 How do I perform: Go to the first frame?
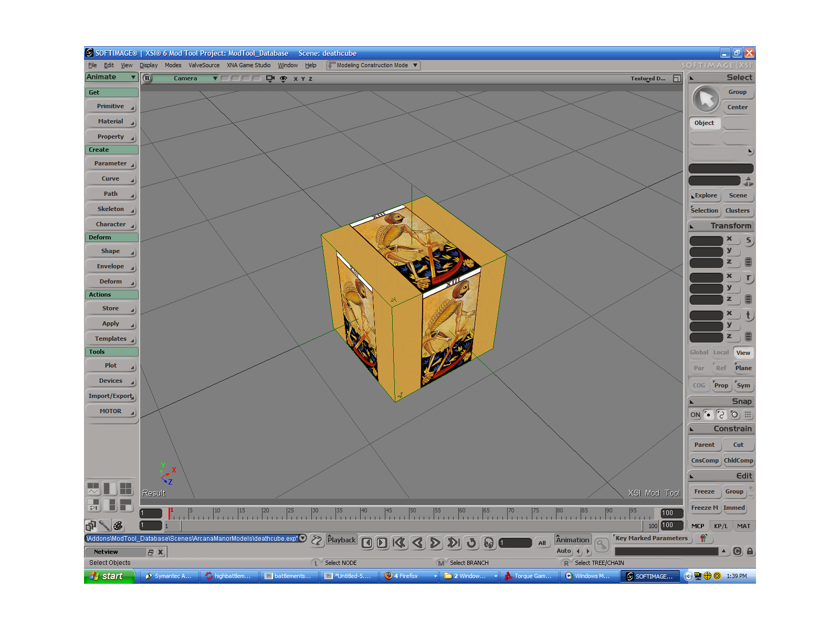click(x=400, y=543)
